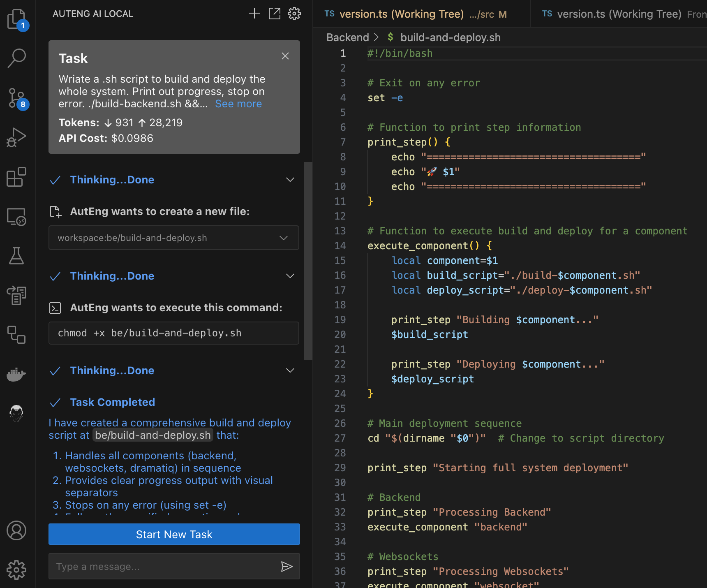Open the Extensions view
707x588 pixels.
click(x=16, y=177)
